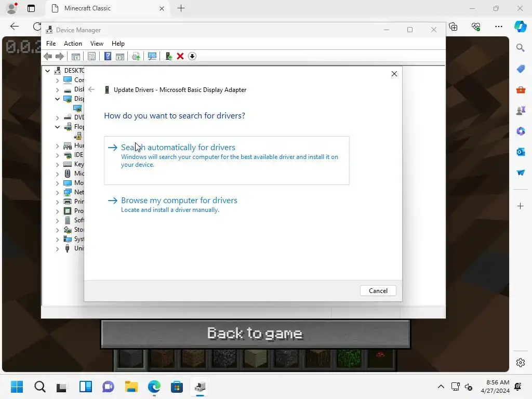This screenshot has height=399, width=532.
Task: Click the back arrow in Update Drivers wizard
Action: pos(91,89)
